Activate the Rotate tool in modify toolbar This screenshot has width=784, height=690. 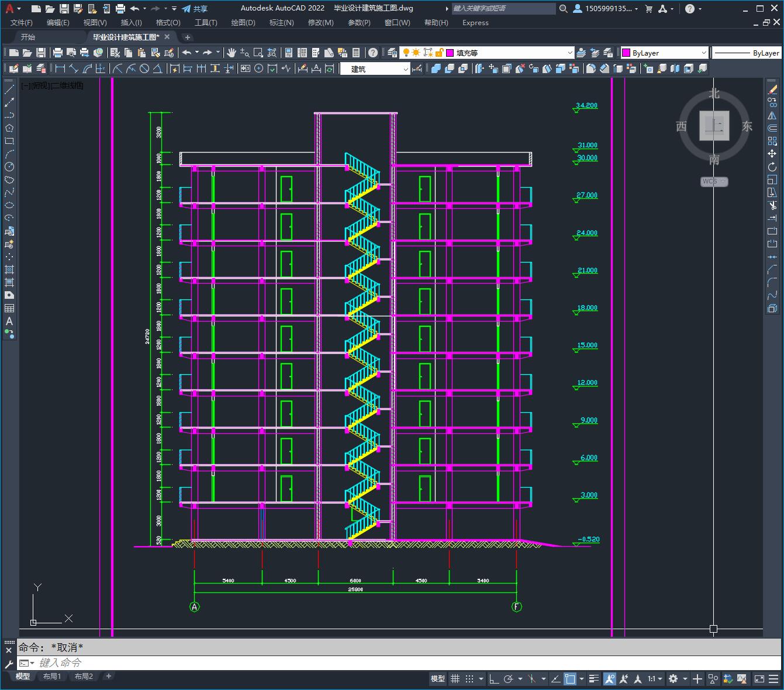(772, 167)
